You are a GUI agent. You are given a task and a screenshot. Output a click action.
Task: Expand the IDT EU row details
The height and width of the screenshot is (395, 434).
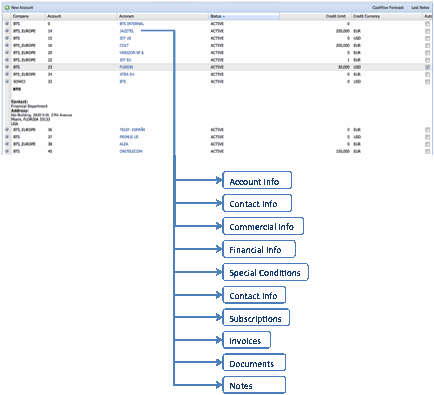(x=7, y=60)
